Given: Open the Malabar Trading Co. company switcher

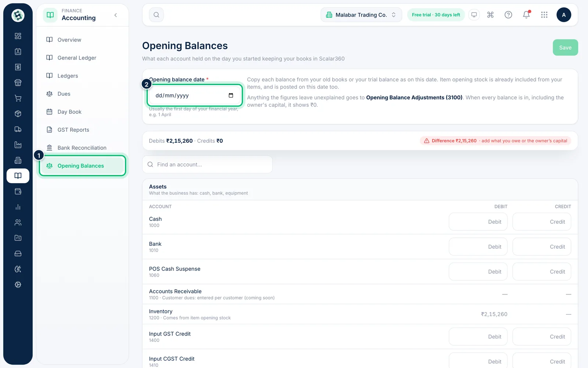Looking at the screenshot, I should [x=361, y=15].
